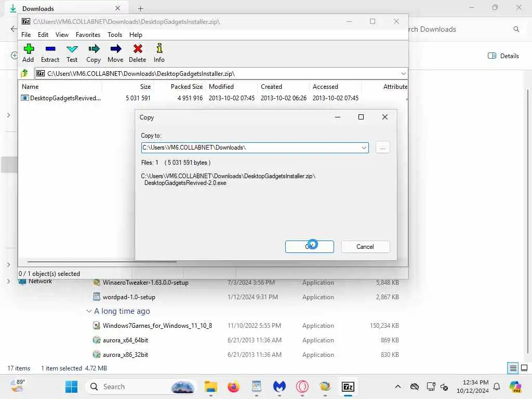Image resolution: width=532 pixels, height=399 pixels.
Task: Open the Tools menu in 7-Zip
Action: 115,35
